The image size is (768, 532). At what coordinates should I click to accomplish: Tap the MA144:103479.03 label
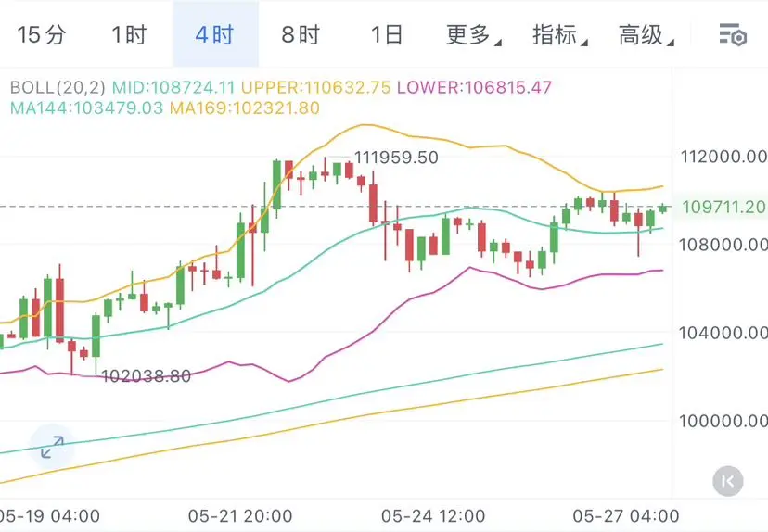(86, 108)
